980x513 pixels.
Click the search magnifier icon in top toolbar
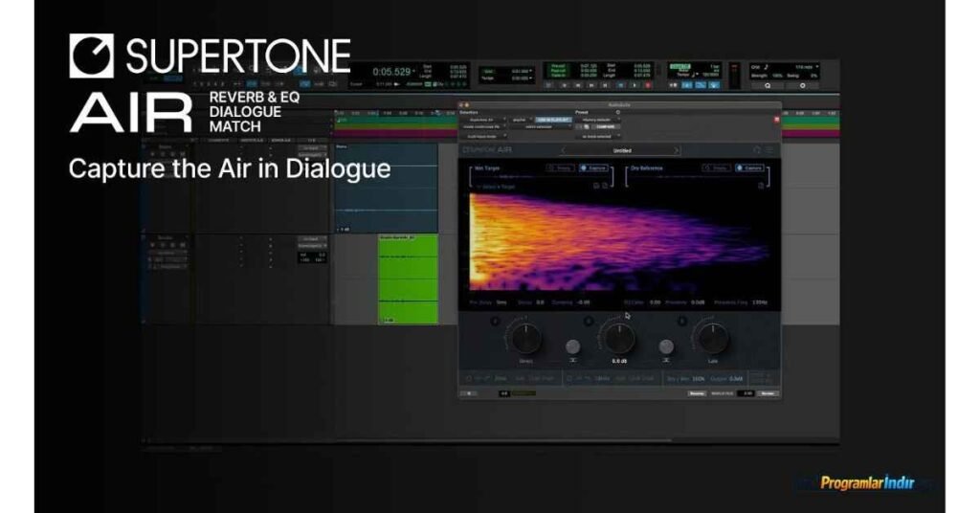pyautogui.click(x=768, y=85)
